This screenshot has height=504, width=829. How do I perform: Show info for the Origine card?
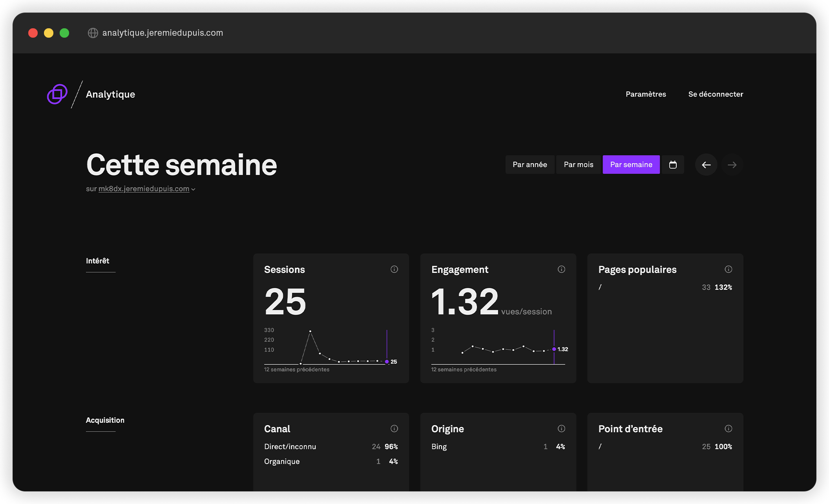561,429
